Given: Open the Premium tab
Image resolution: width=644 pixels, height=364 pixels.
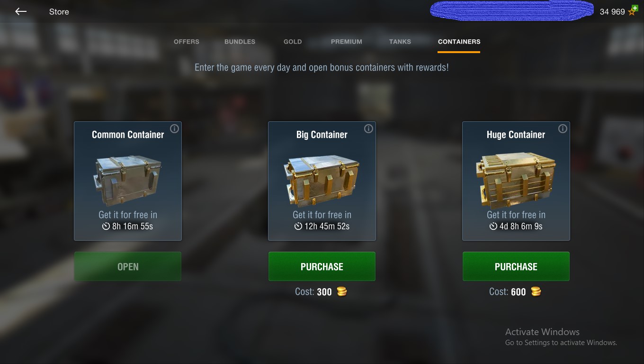Looking at the screenshot, I should tap(347, 42).
